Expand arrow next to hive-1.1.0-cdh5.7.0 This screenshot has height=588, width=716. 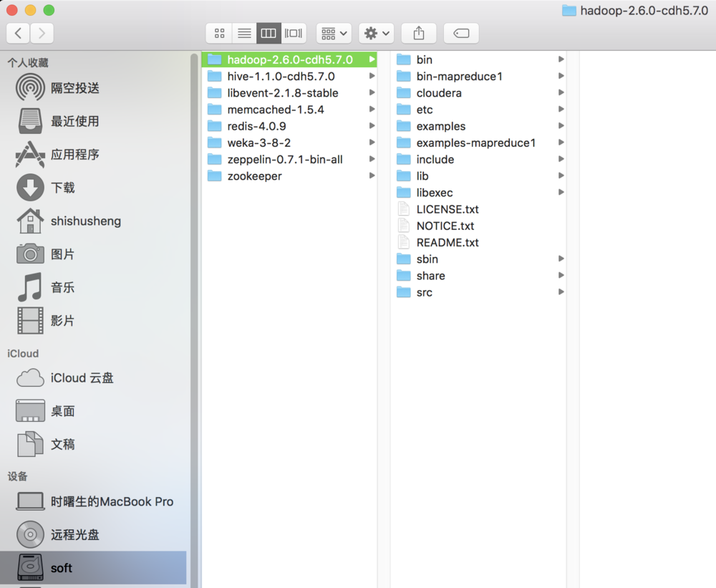[372, 76]
